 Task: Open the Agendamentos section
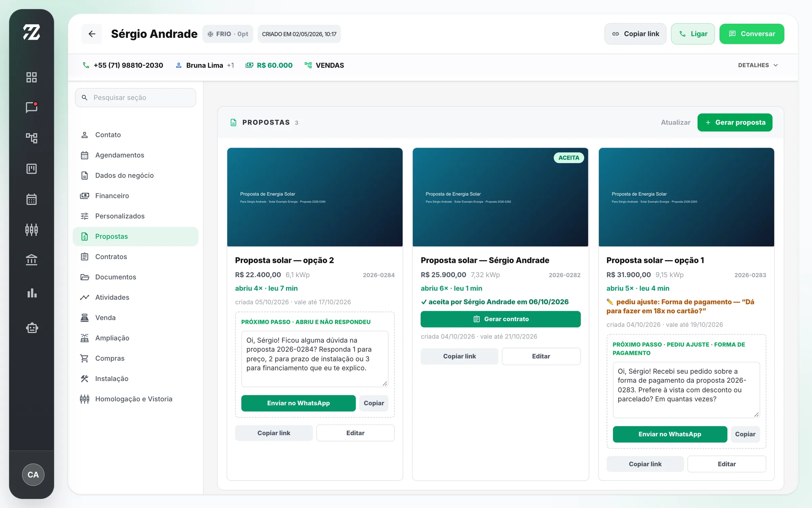click(x=135, y=155)
